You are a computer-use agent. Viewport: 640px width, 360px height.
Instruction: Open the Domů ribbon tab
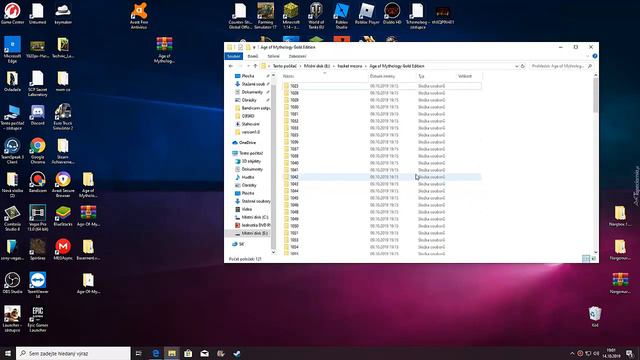tap(253, 56)
